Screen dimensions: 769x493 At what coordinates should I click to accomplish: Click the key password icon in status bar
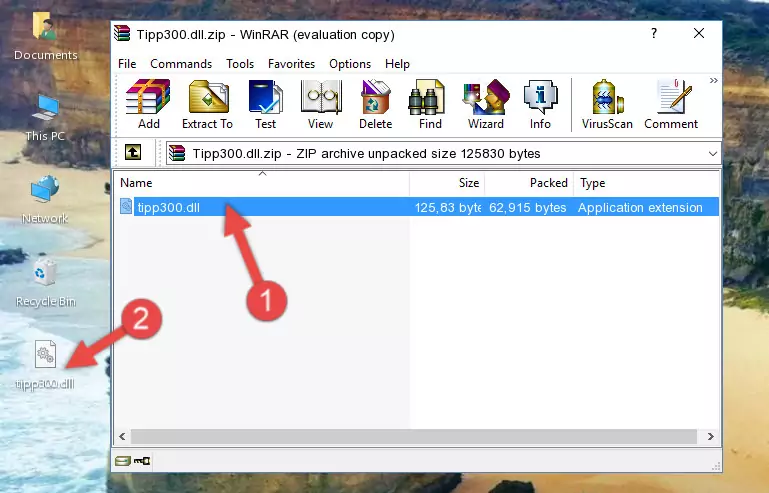[x=142, y=461]
